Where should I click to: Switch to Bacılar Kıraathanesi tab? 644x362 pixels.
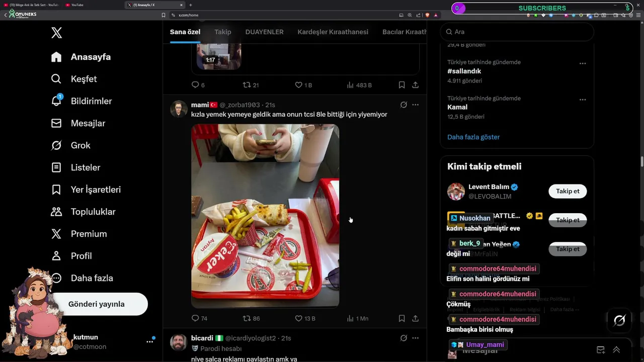[x=405, y=32]
